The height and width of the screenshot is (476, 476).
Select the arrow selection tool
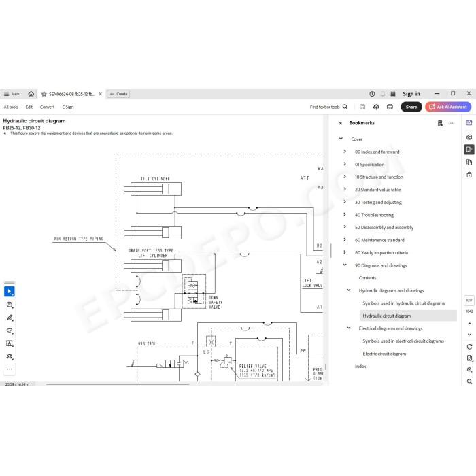10,292
